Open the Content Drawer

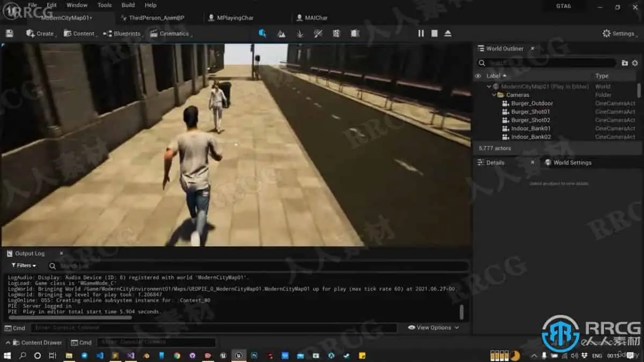(36, 342)
